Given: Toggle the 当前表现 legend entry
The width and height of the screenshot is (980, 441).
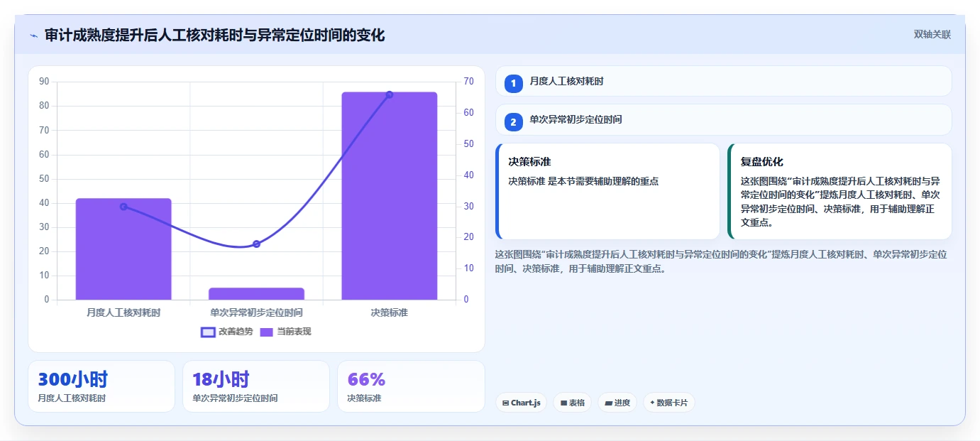Looking at the screenshot, I should click(x=285, y=332).
